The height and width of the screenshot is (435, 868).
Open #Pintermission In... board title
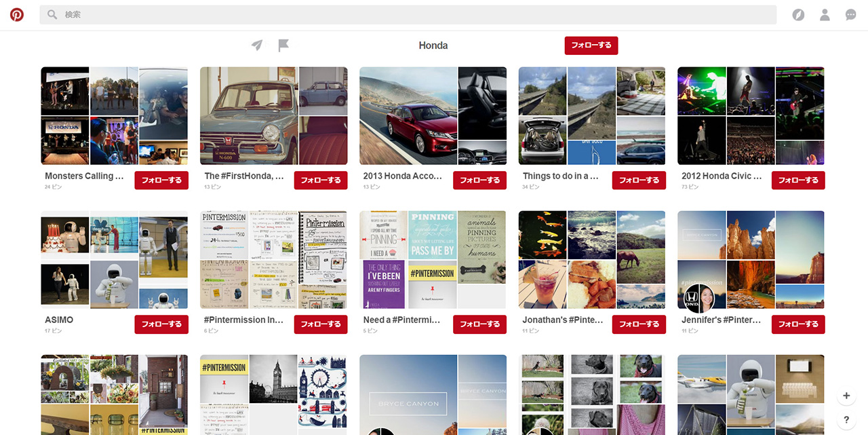coord(244,320)
